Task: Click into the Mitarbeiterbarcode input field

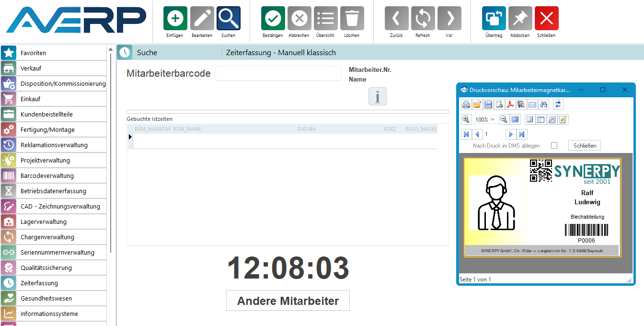Action: pos(278,73)
